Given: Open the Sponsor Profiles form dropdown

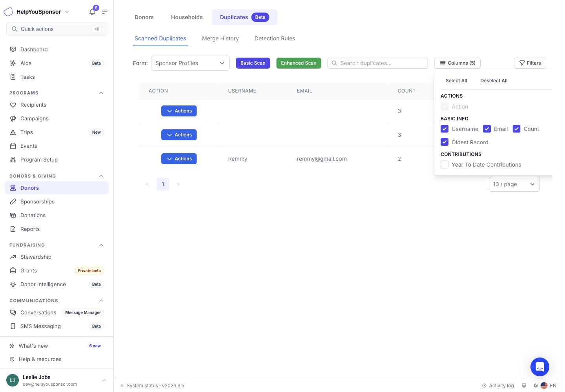Looking at the screenshot, I should tap(190, 63).
